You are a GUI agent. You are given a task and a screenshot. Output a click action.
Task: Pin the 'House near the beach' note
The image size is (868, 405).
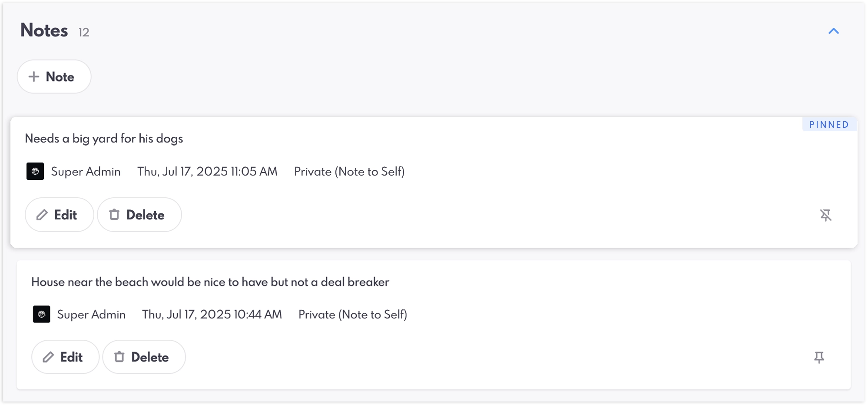[x=819, y=357]
